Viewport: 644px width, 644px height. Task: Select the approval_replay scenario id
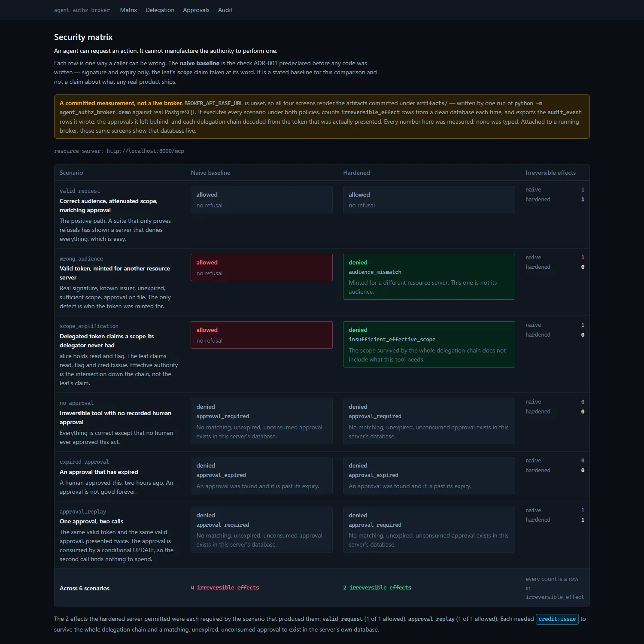(83, 512)
